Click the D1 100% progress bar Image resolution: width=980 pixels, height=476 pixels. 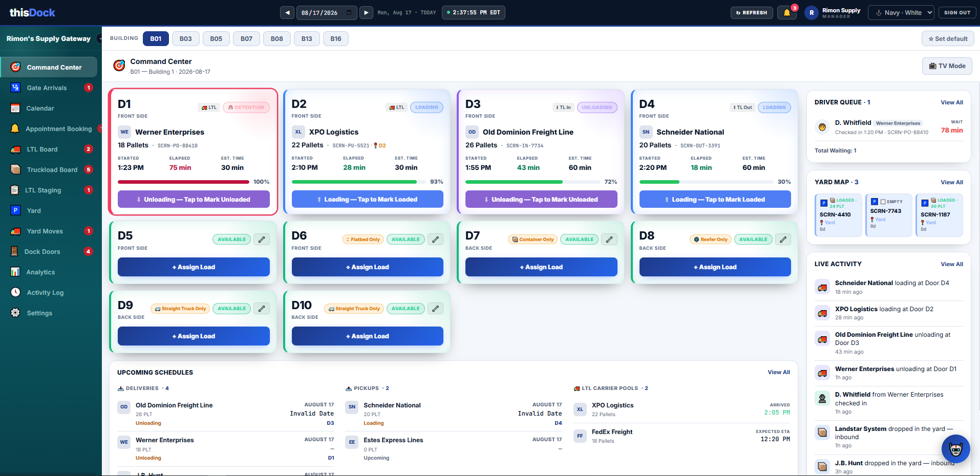(x=184, y=182)
